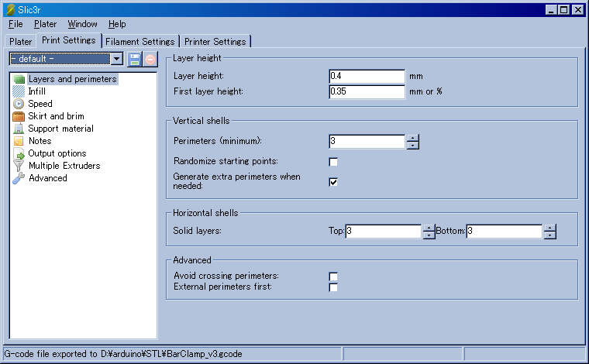Screen dimensions: 589x364
Task: Expand the default preset dropdown
Action: (116, 59)
